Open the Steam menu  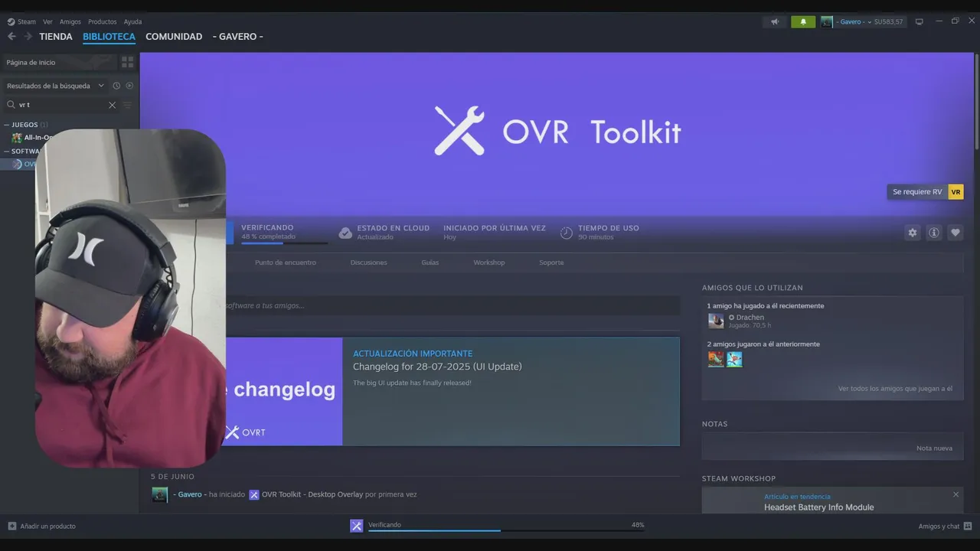coord(21,21)
